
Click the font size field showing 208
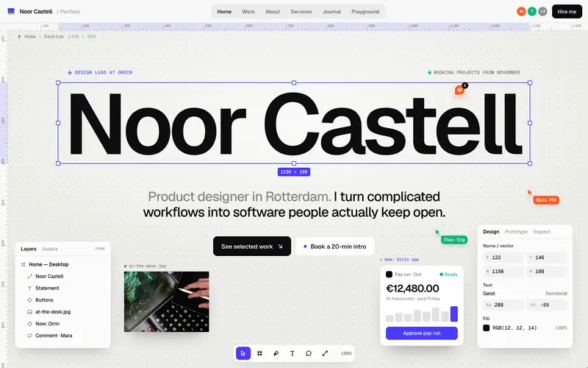coord(503,305)
